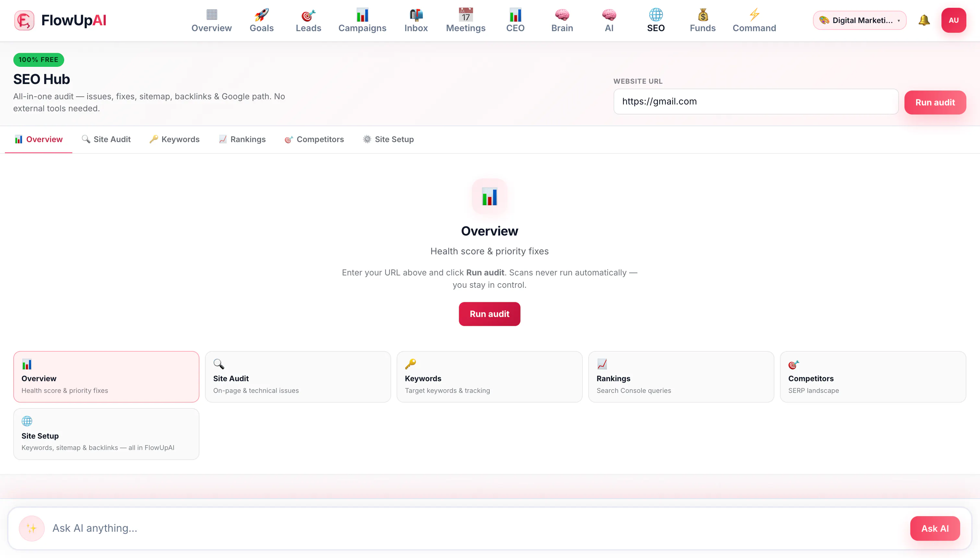The image size is (980, 558).
Task: Click Run audit next to the URL field
Action: pyautogui.click(x=935, y=102)
